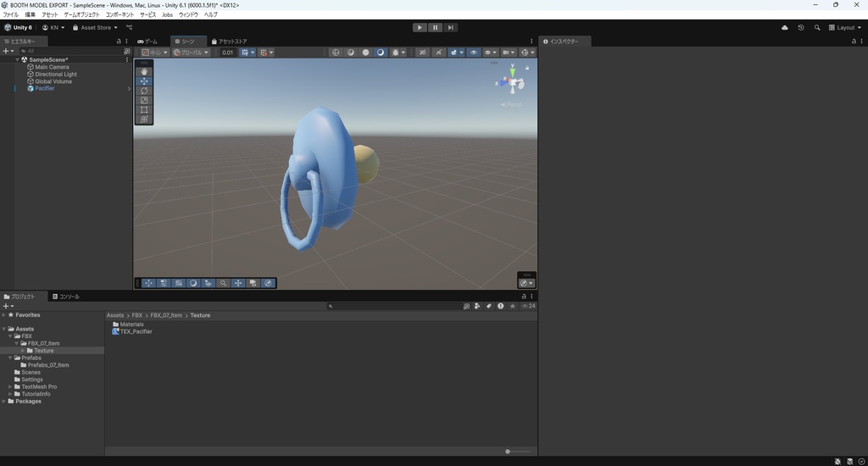868x466 pixels.
Task: Open the ファイル menu
Action: (x=10, y=15)
